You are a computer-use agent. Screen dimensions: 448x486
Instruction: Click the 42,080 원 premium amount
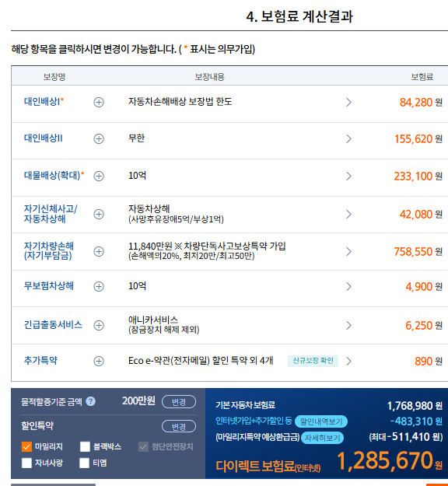coord(421,214)
